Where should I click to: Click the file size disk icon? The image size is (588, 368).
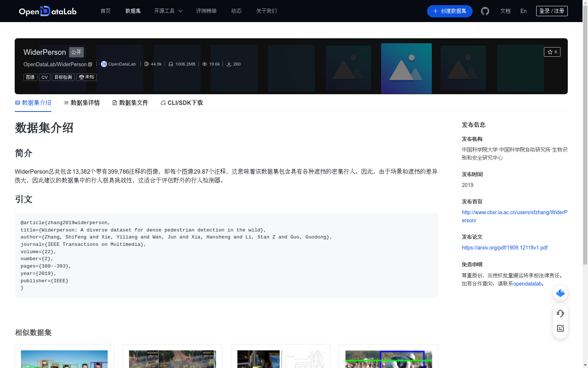[x=171, y=64]
